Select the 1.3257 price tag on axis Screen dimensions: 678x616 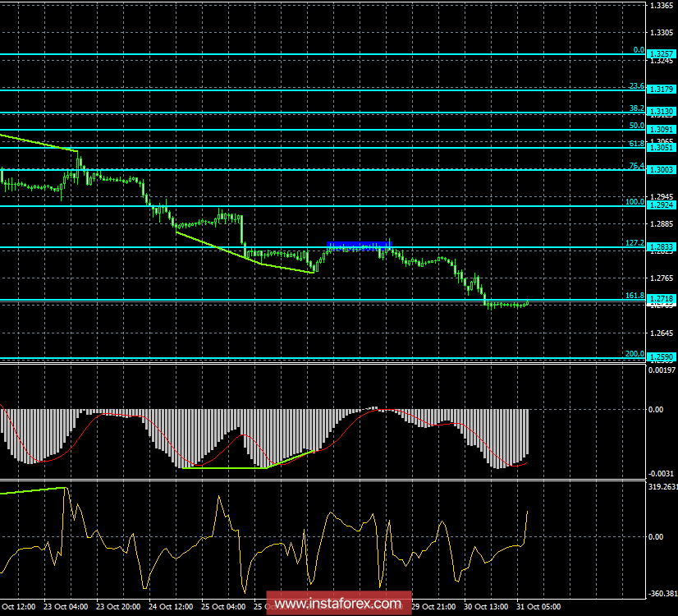pos(662,52)
